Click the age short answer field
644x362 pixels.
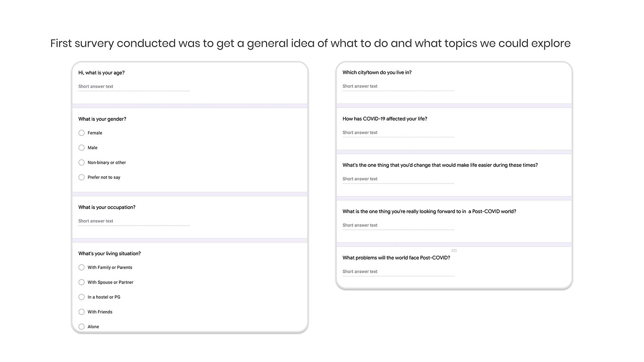pyautogui.click(x=134, y=87)
